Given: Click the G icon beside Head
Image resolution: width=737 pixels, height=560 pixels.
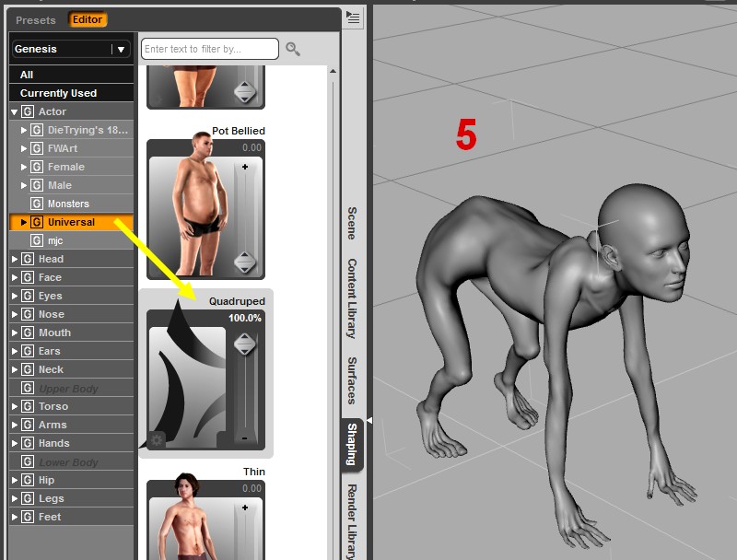Looking at the screenshot, I should [28, 259].
